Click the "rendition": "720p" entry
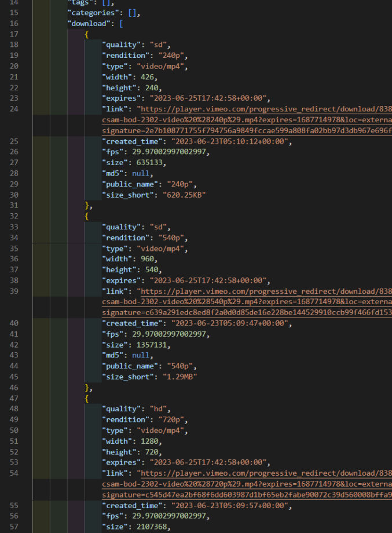The width and height of the screenshot is (392, 533). click(x=145, y=420)
